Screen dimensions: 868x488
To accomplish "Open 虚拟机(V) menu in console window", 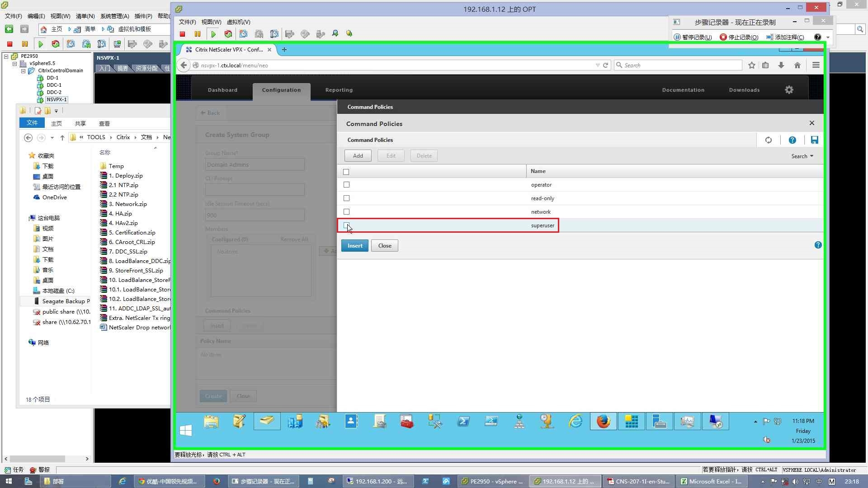I will [x=238, y=22].
